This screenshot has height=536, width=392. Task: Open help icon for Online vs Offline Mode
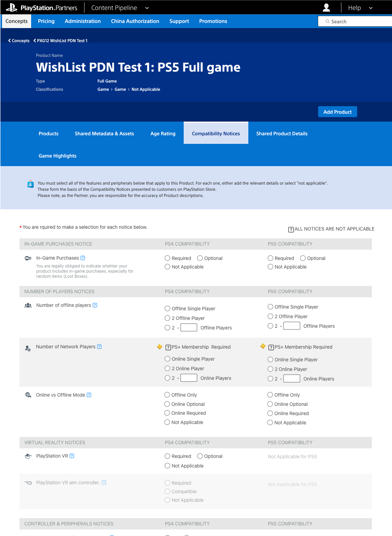(89, 395)
